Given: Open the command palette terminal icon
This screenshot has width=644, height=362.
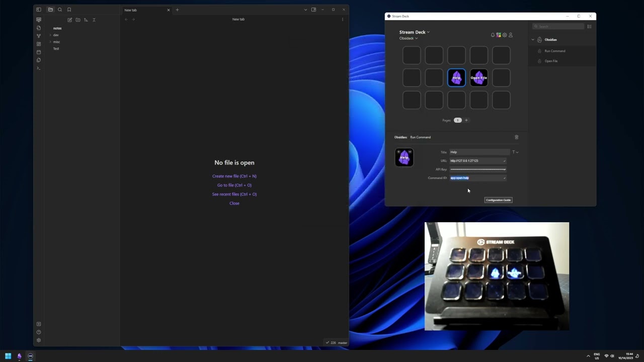Looking at the screenshot, I should point(39,68).
